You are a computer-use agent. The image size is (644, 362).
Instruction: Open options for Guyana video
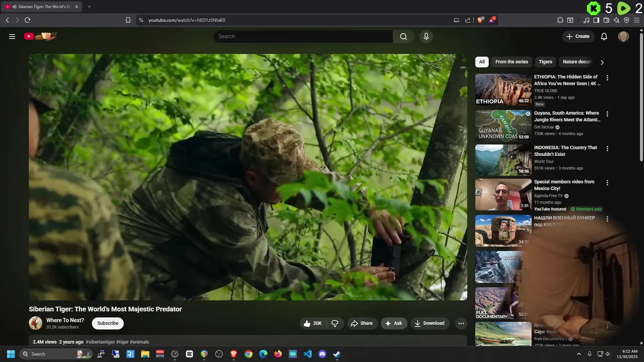[607, 114]
